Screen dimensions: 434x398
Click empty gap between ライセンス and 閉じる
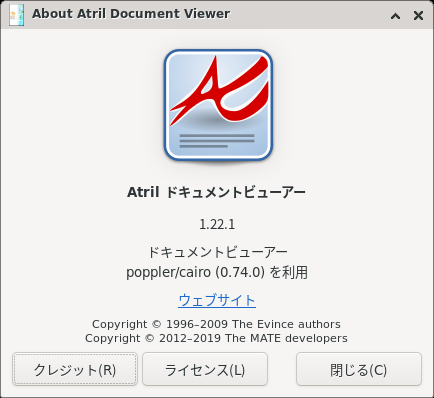tap(282, 369)
